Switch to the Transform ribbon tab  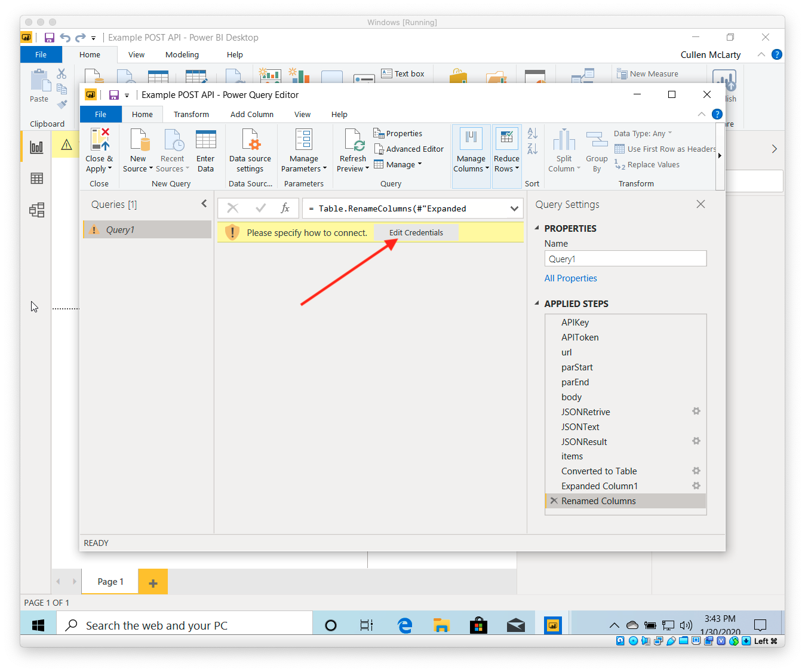click(x=191, y=114)
